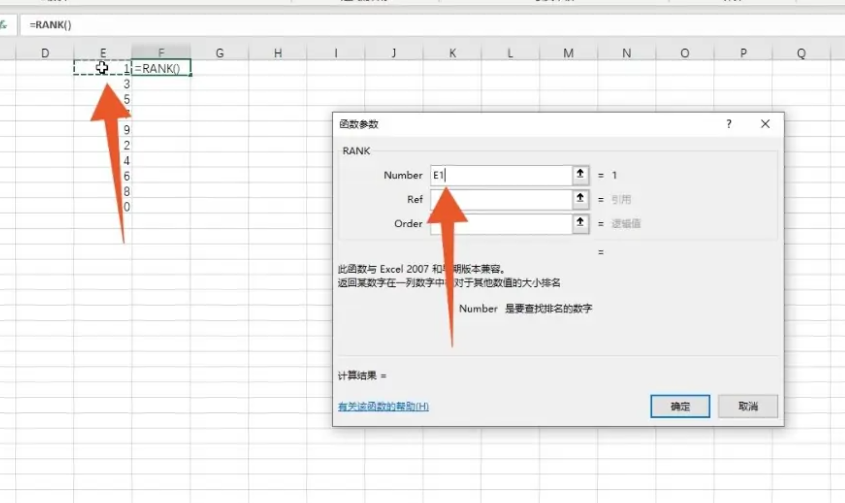Select column H header
This screenshot has width=845, height=503.
pos(277,52)
